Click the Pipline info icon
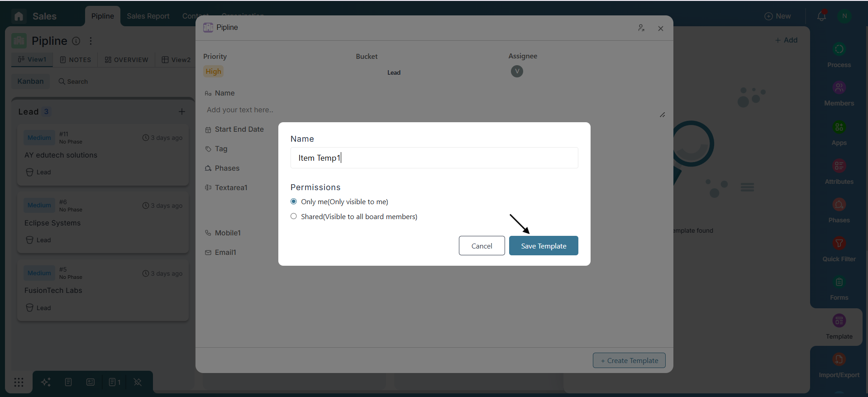The height and width of the screenshot is (397, 868). tap(76, 41)
